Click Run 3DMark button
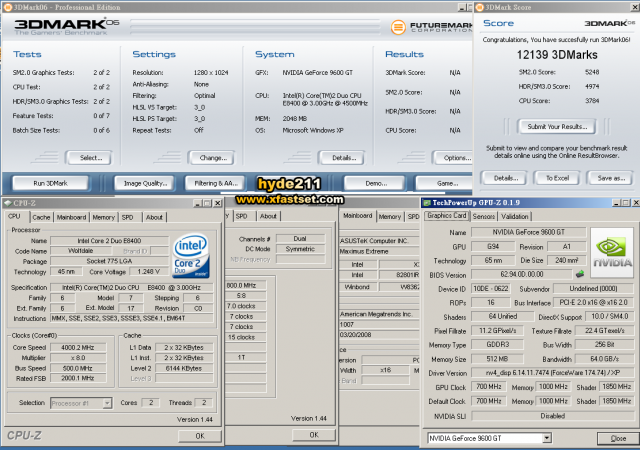 pos(51,183)
